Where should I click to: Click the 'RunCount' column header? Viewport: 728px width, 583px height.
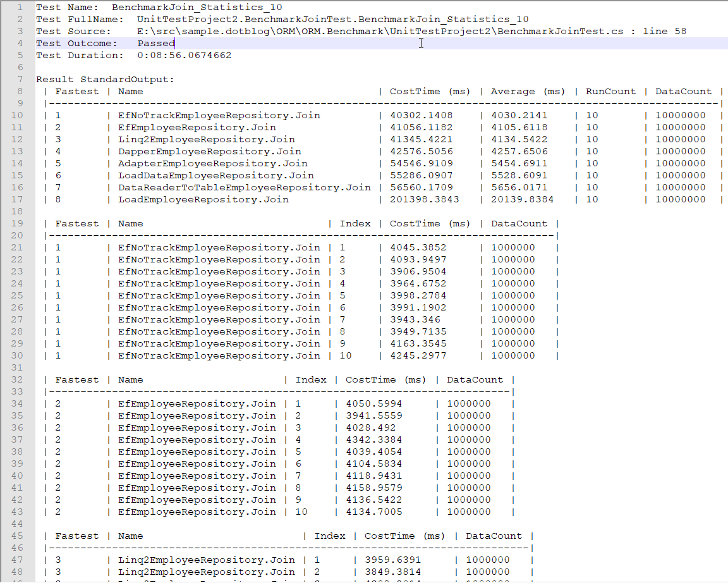tap(610, 91)
